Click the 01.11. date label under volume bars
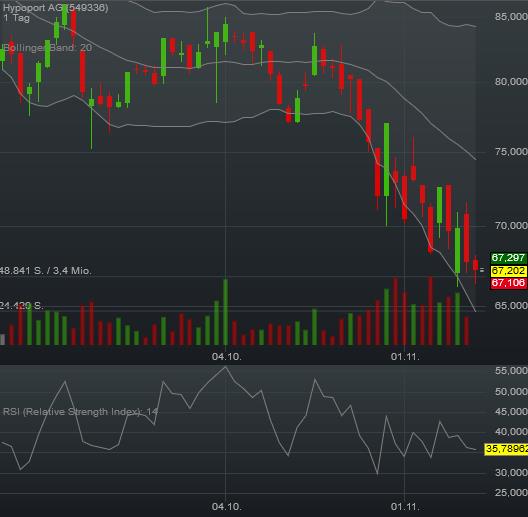 click(405, 357)
